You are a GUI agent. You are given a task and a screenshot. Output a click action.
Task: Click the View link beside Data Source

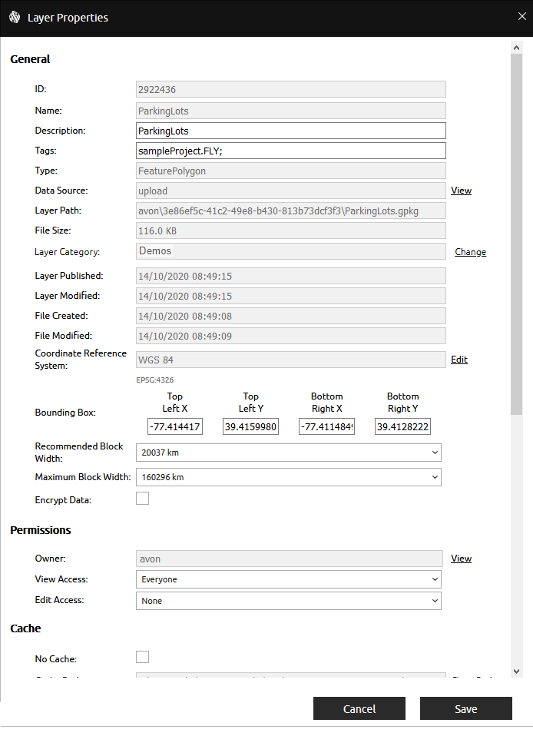(x=462, y=191)
